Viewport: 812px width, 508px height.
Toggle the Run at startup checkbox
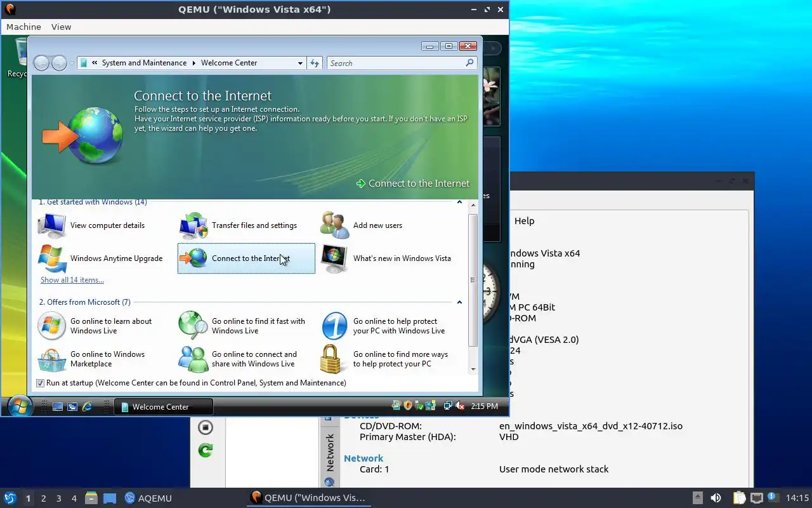pos(41,383)
